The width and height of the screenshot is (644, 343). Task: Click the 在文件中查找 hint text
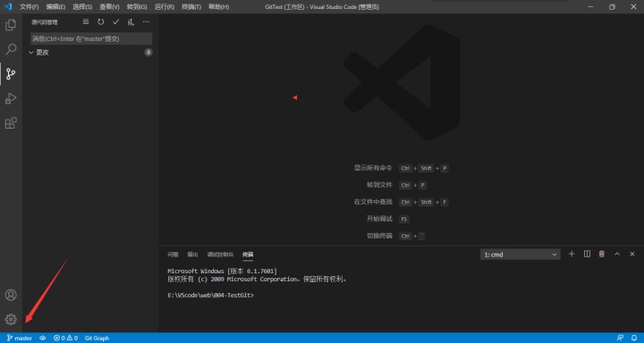[373, 202]
